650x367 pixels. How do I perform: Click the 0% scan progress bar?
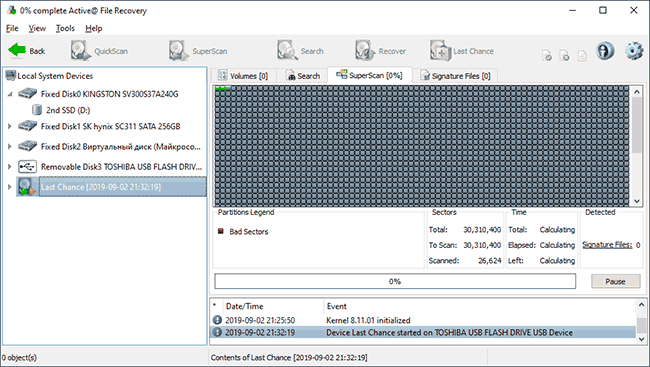(x=395, y=281)
